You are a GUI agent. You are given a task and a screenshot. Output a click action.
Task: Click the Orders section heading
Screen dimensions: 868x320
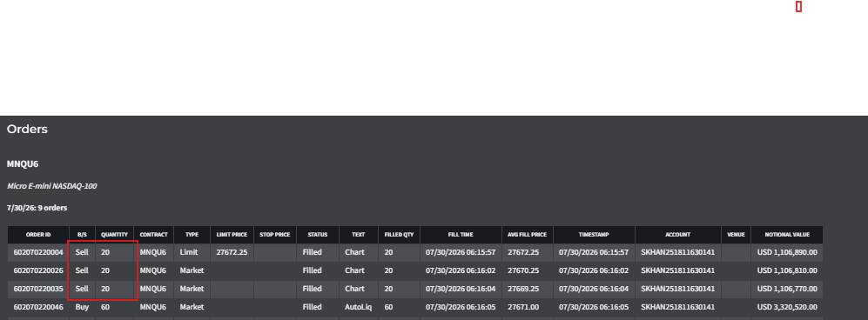27,130
